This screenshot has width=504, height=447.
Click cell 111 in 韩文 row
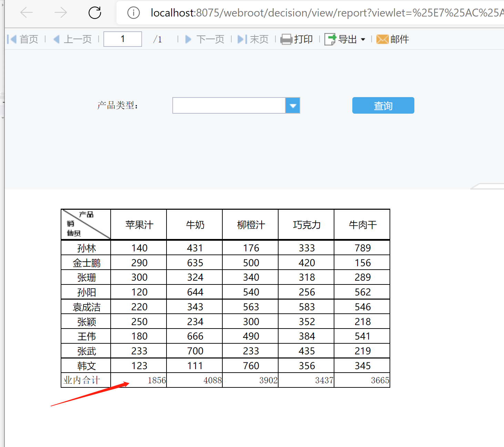[194, 366]
